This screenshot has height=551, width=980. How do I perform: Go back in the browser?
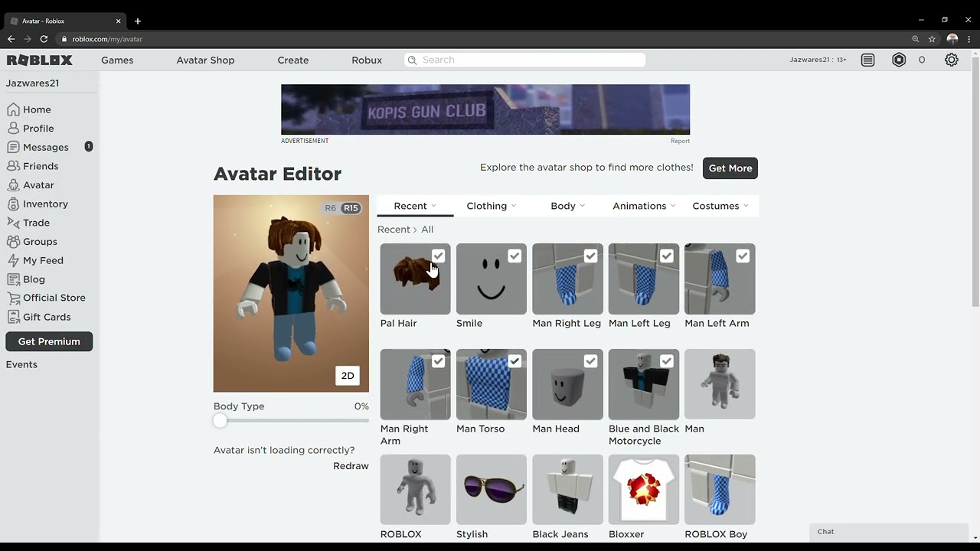pos(11,39)
